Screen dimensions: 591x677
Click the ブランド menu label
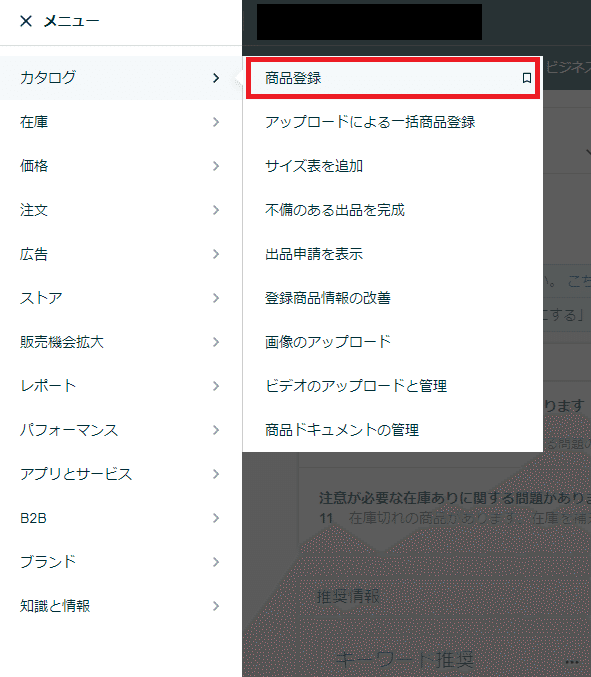click(x=48, y=562)
